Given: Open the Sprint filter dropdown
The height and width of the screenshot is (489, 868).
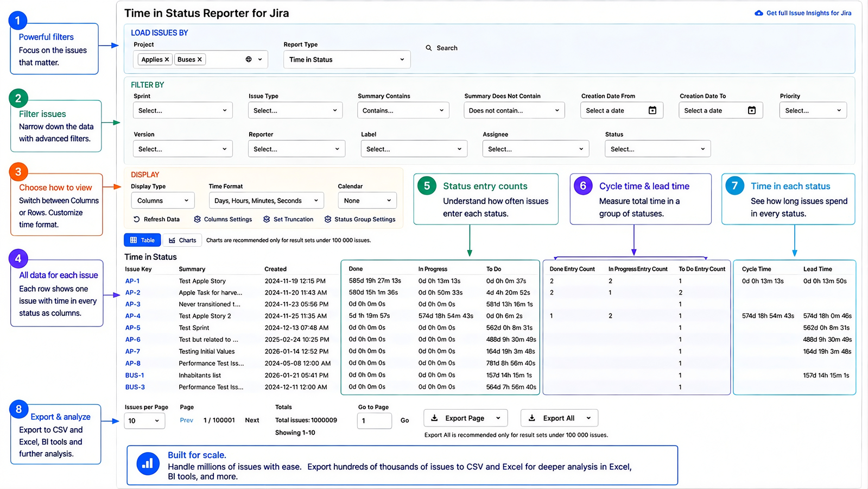Looking at the screenshot, I should click(183, 110).
